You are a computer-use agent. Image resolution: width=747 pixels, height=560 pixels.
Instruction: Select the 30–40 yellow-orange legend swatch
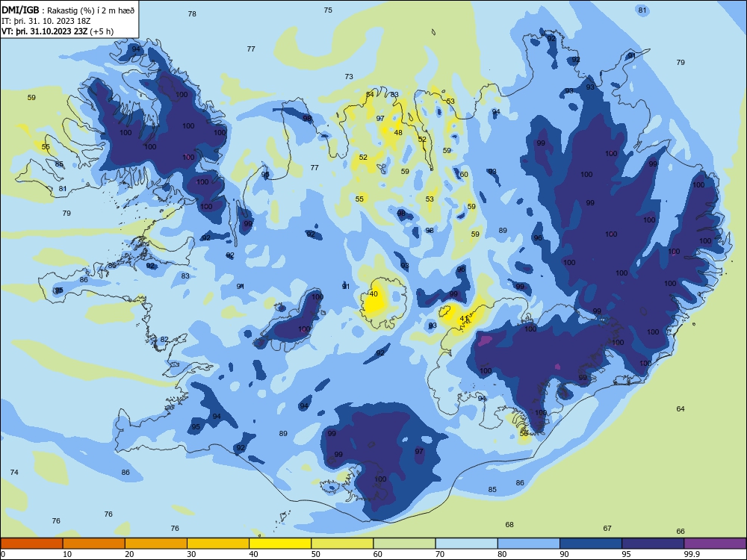[x=218, y=544]
